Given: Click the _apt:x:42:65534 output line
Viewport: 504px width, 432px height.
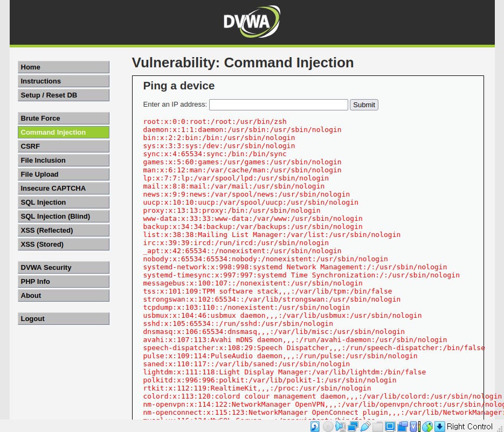Looking at the screenshot, I should pyautogui.click(x=242, y=251).
